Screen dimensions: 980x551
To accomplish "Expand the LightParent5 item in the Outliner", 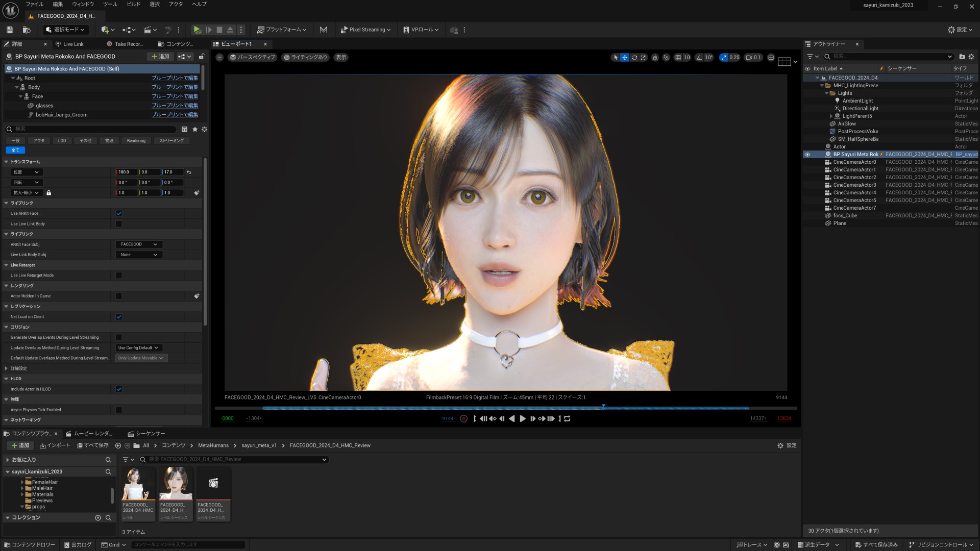I will coord(831,116).
